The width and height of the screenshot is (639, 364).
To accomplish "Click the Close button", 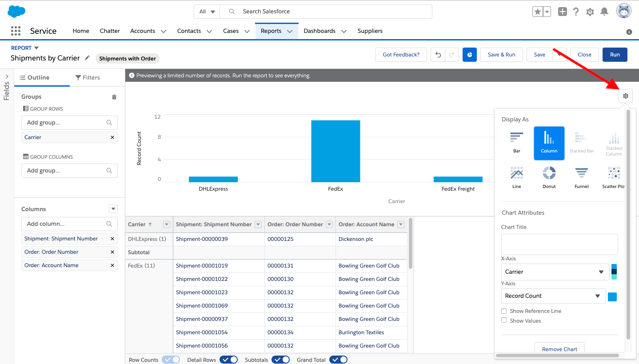I will (x=584, y=55).
